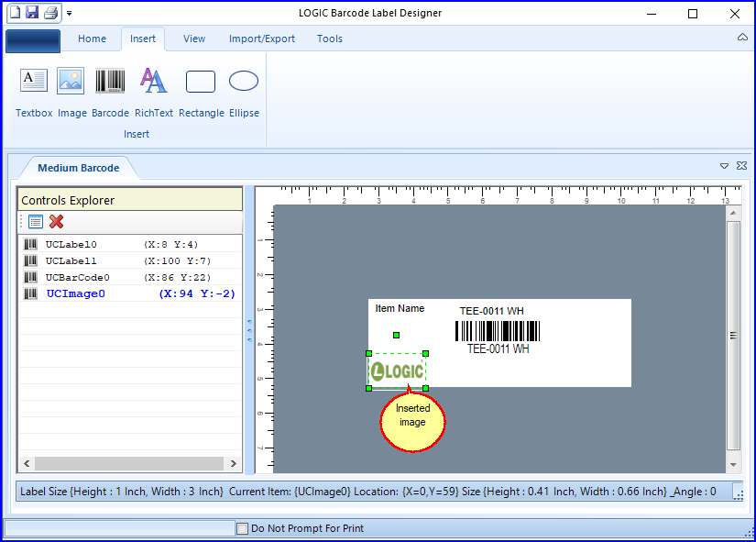
Task: Open the Tools ribbon tab
Action: 330,39
